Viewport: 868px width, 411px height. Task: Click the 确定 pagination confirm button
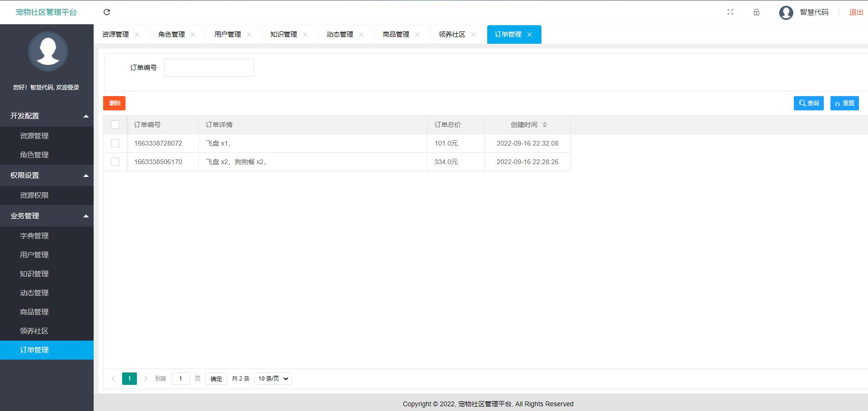coord(216,379)
